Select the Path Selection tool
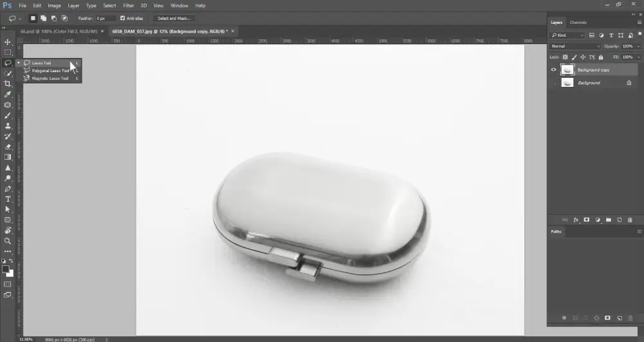The height and width of the screenshot is (342, 644). 8,209
